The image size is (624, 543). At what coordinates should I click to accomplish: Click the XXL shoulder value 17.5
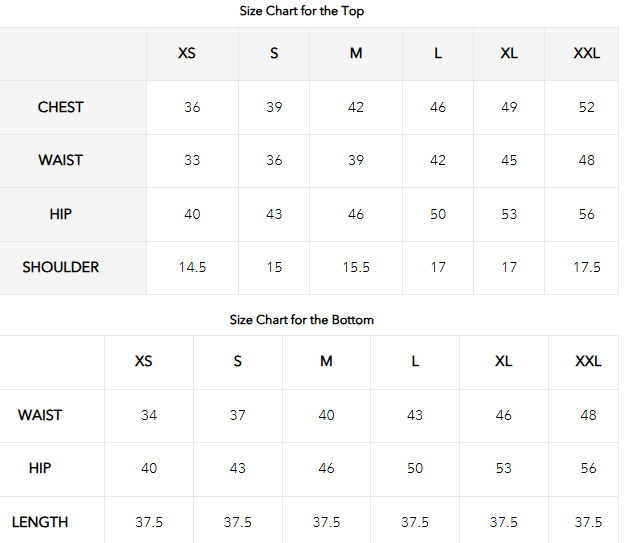(x=587, y=267)
